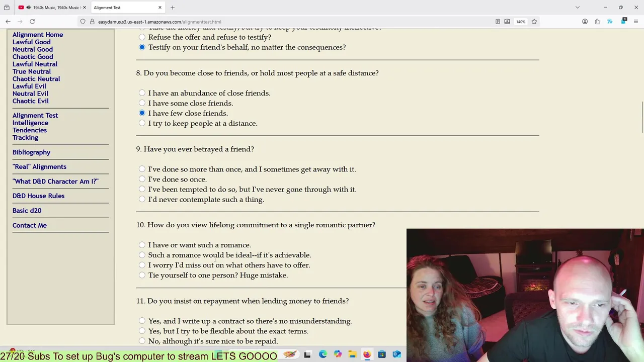Open Chaotic Good sidebar link

(33, 57)
